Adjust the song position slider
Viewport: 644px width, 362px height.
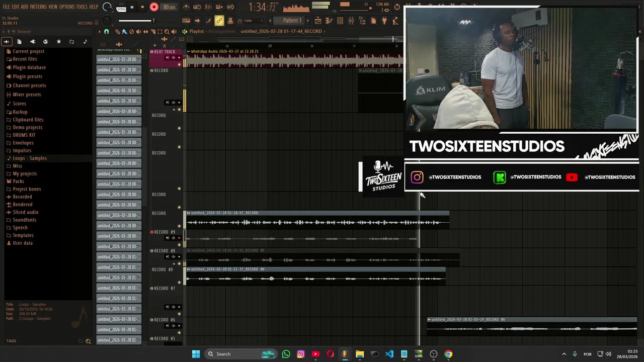click(137, 21)
